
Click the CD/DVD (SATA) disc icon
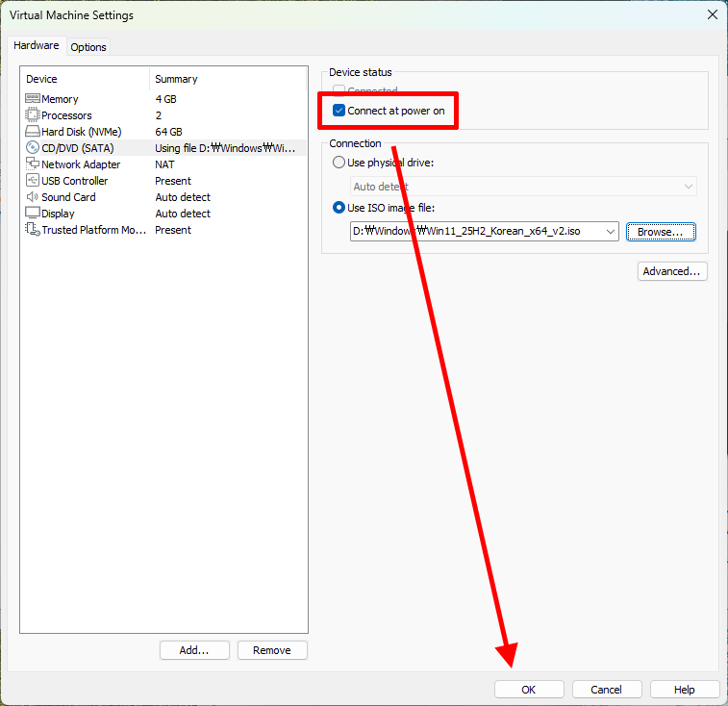point(33,148)
